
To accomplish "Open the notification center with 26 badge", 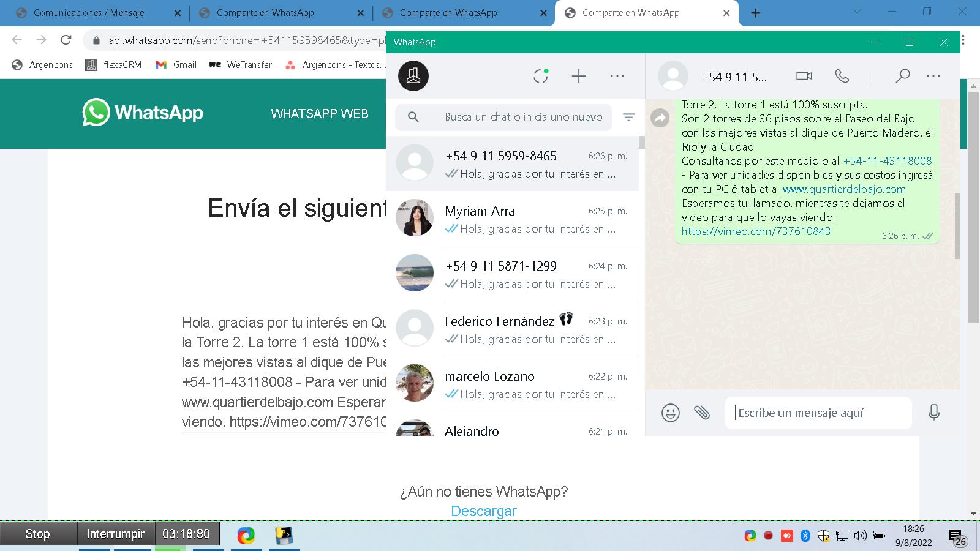I will coord(957,537).
